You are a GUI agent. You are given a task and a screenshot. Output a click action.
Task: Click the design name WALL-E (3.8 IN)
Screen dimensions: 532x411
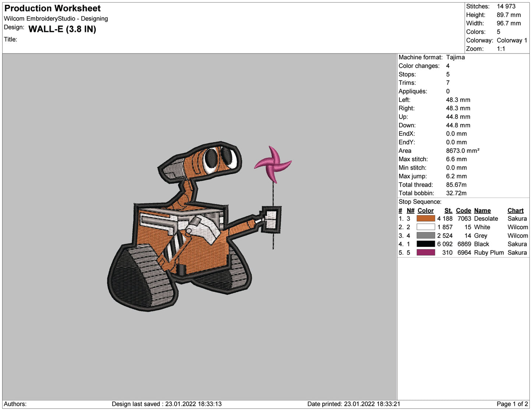[63, 29]
